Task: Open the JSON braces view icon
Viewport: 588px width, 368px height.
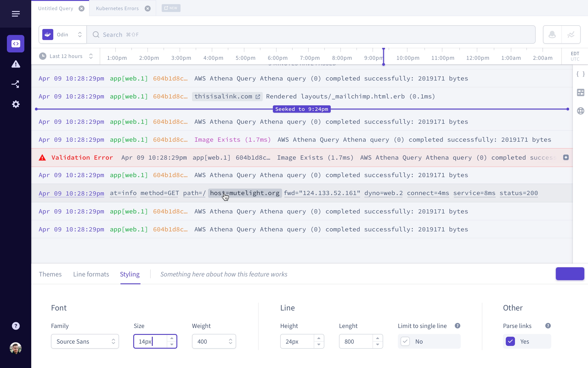Action: click(581, 74)
